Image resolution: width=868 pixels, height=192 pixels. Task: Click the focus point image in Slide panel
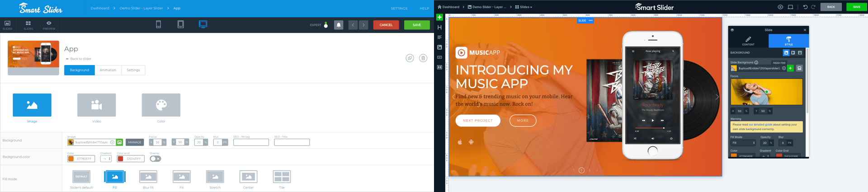point(766,92)
